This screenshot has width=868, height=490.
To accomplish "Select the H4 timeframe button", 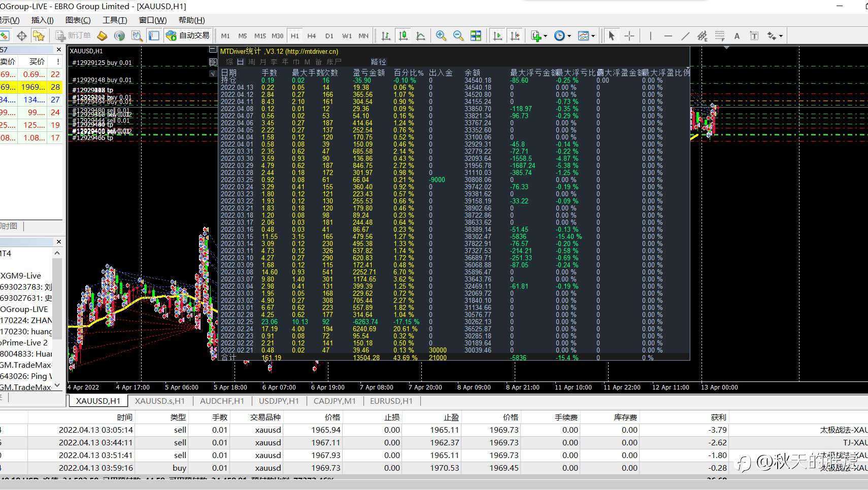I will coord(312,36).
